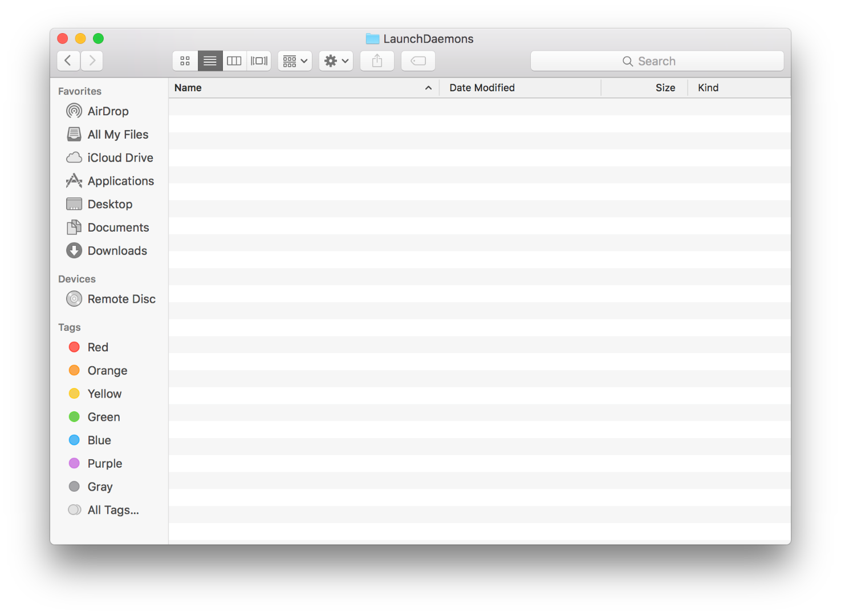The image size is (841, 616).
Task: Sort by the Kind column
Action: (739, 88)
